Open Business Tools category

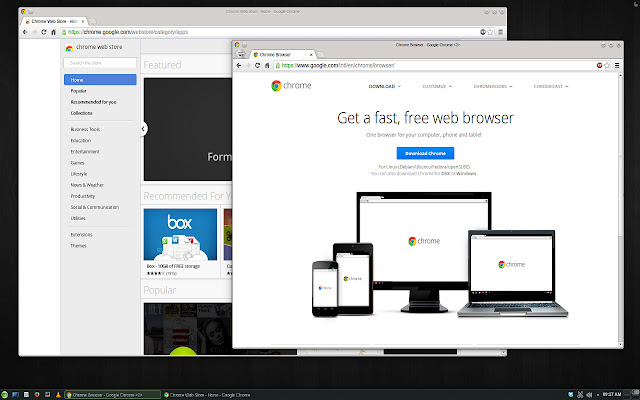click(x=85, y=129)
